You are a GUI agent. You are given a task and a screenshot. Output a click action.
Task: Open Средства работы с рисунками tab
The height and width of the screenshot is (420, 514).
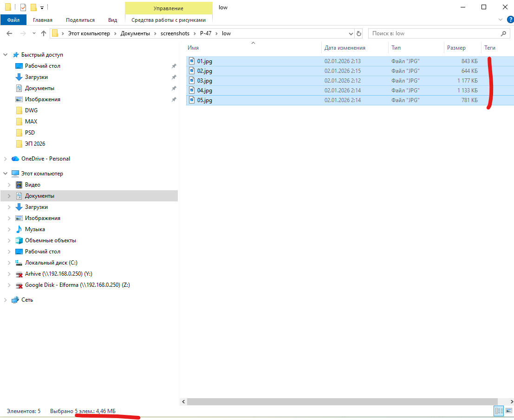168,20
